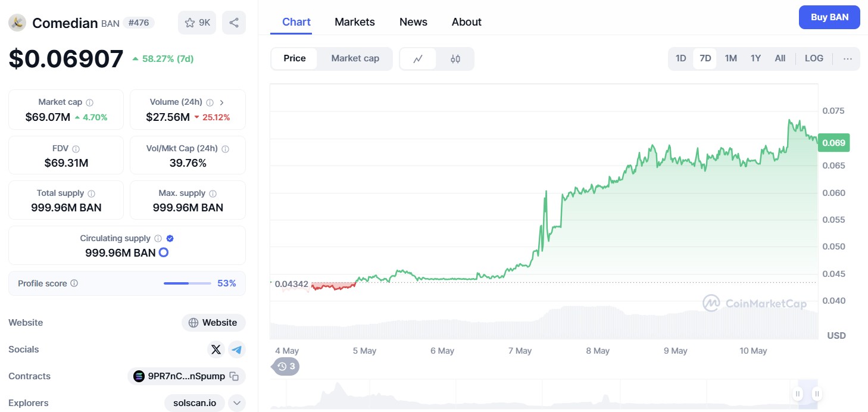
Task: Toggle chart to Market cap view
Action: point(355,58)
